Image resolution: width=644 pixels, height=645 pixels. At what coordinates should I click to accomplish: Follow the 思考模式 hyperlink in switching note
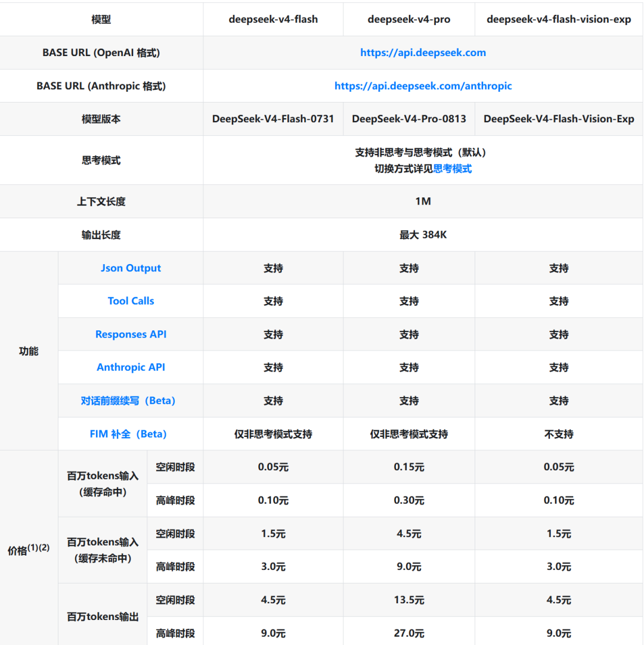(x=452, y=169)
